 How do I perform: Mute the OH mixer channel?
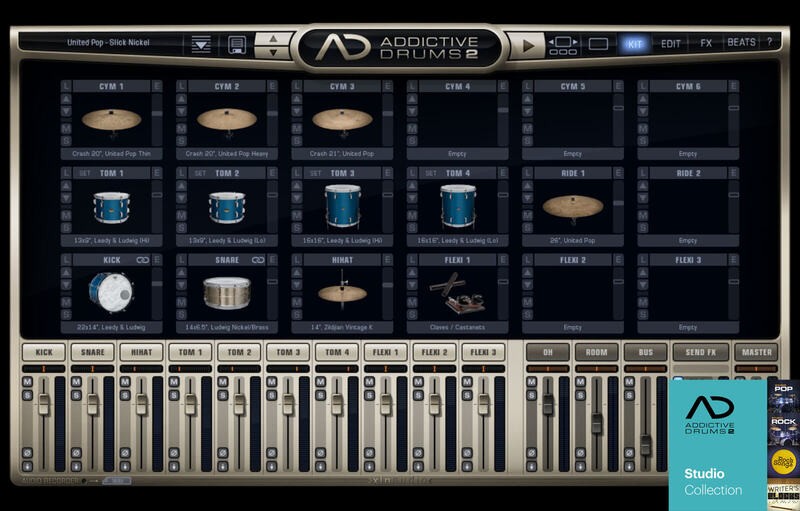531,382
